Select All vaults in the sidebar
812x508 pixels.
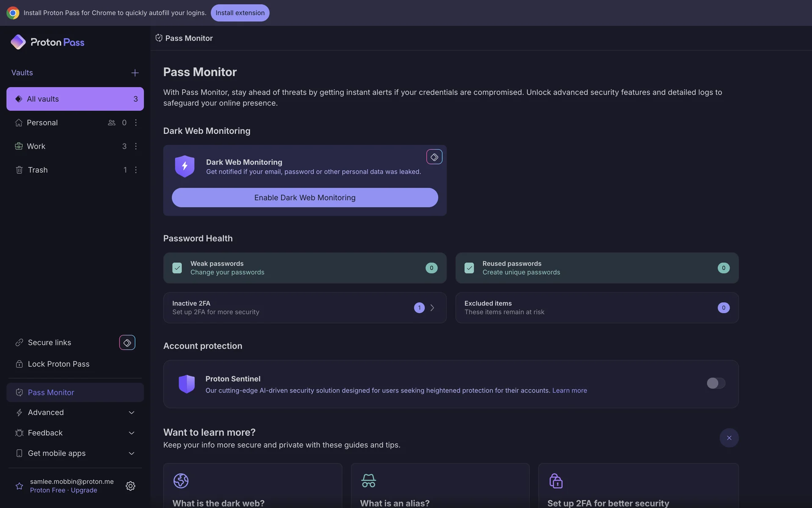coord(75,99)
